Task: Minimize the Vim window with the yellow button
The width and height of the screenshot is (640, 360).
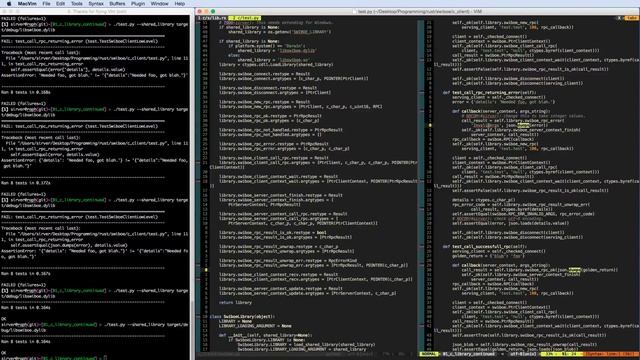Action: click(x=206, y=11)
